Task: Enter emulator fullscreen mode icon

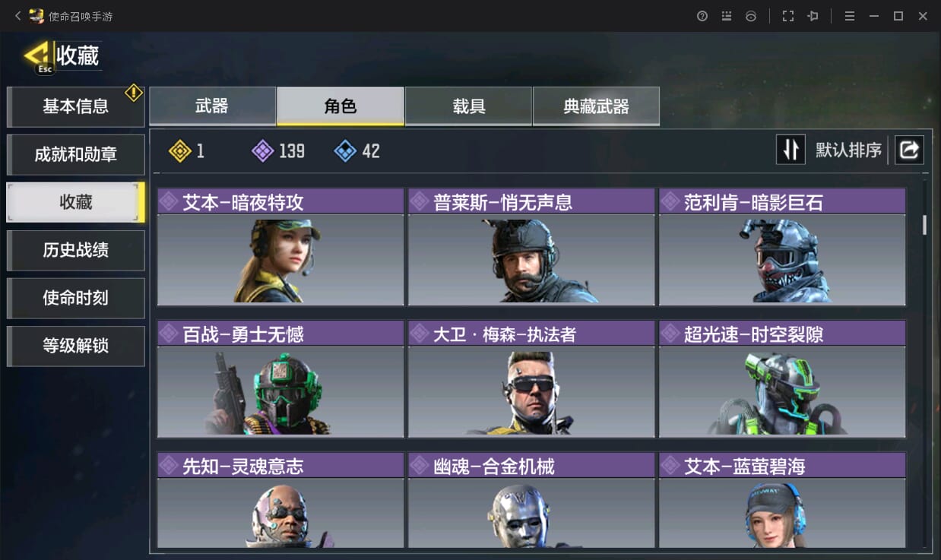Action: coord(788,16)
